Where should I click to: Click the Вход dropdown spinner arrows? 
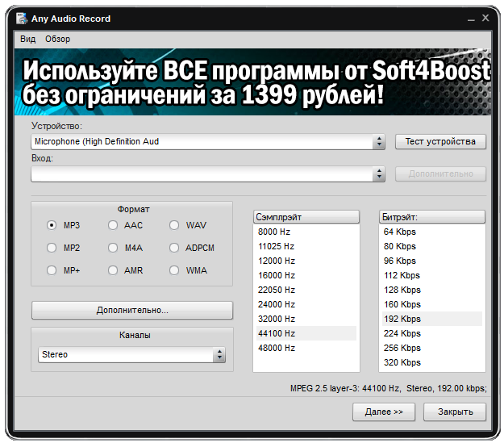379,174
